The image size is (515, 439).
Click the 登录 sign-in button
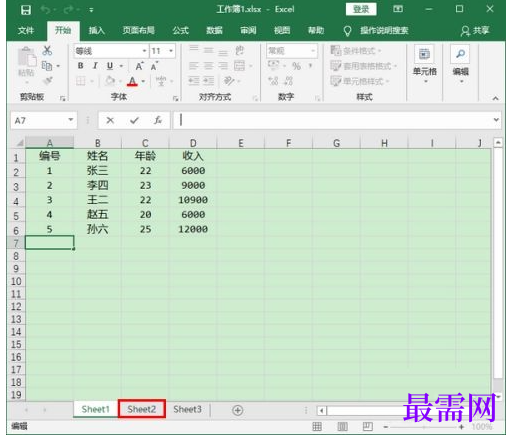click(x=361, y=9)
